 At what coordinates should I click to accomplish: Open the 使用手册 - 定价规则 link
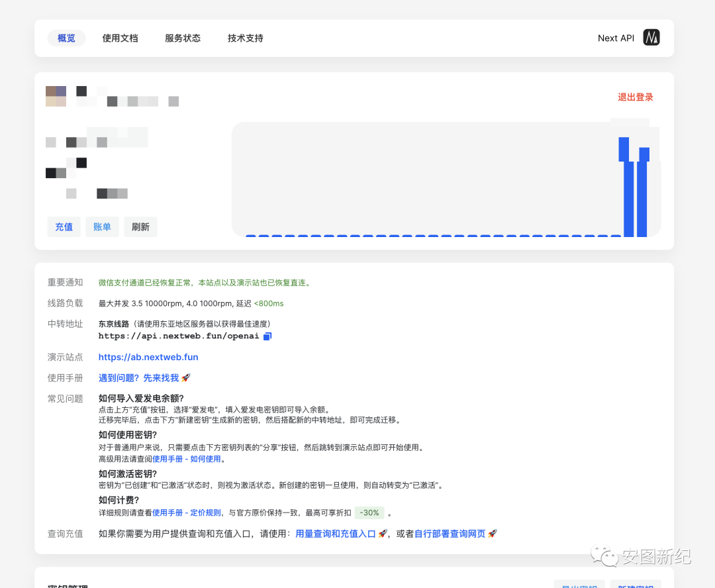pos(187,513)
